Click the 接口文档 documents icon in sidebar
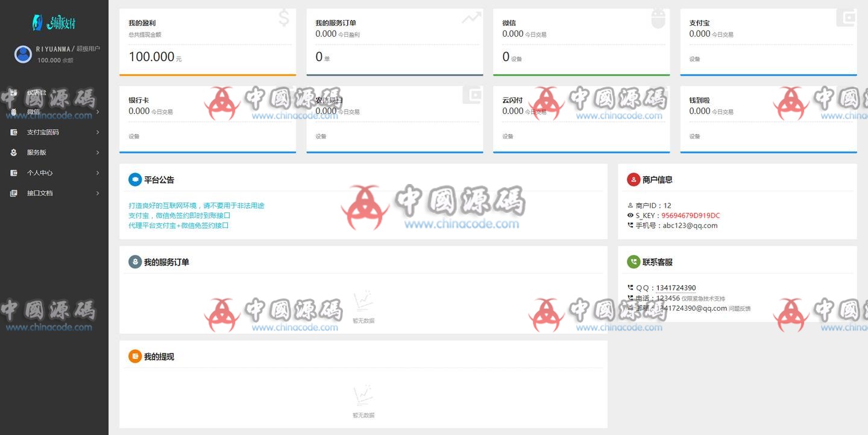The width and height of the screenshot is (868, 435). pos(13,192)
